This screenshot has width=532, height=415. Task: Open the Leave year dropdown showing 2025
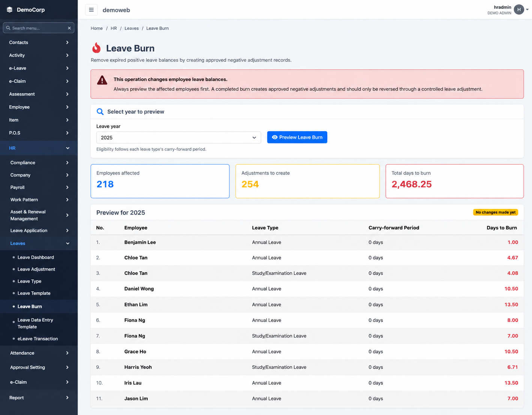[x=178, y=137]
